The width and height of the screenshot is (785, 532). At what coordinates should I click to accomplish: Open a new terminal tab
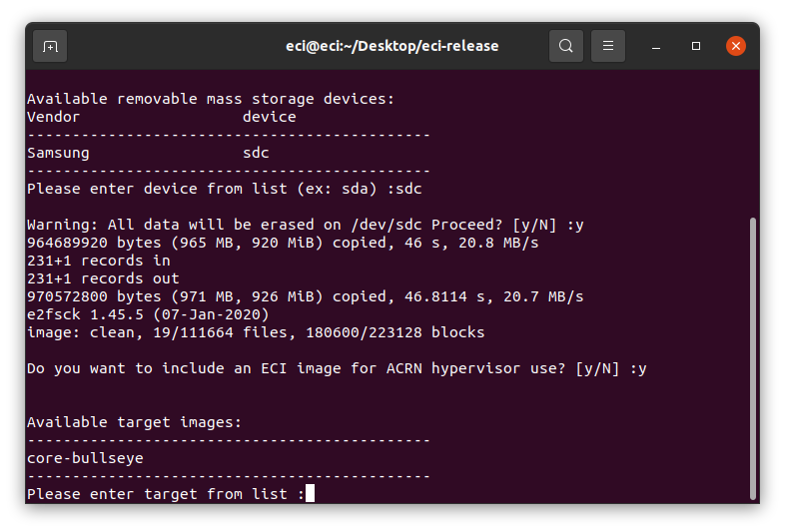point(50,46)
